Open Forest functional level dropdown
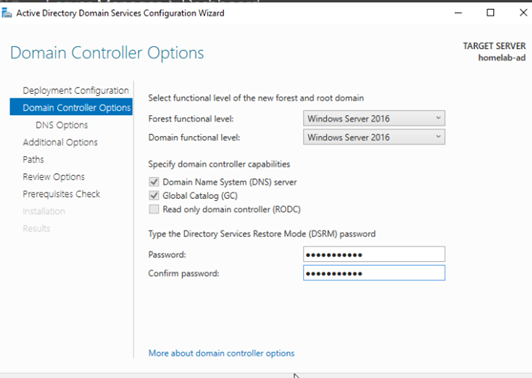The height and width of the screenshot is (378, 532). point(374,118)
